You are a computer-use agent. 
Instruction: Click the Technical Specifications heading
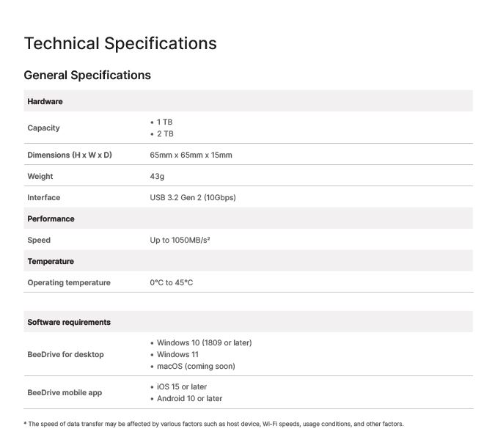point(120,43)
